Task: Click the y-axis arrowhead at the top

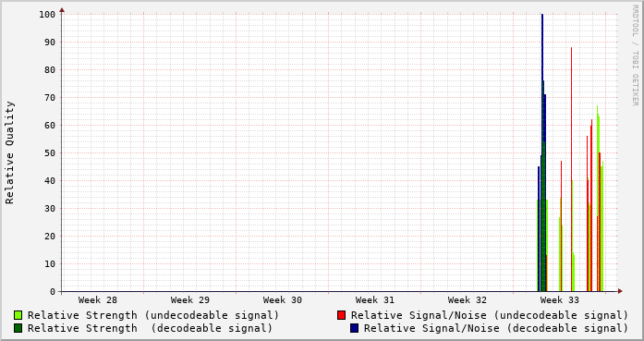Action: pyautogui.click(x=62, y=10)
